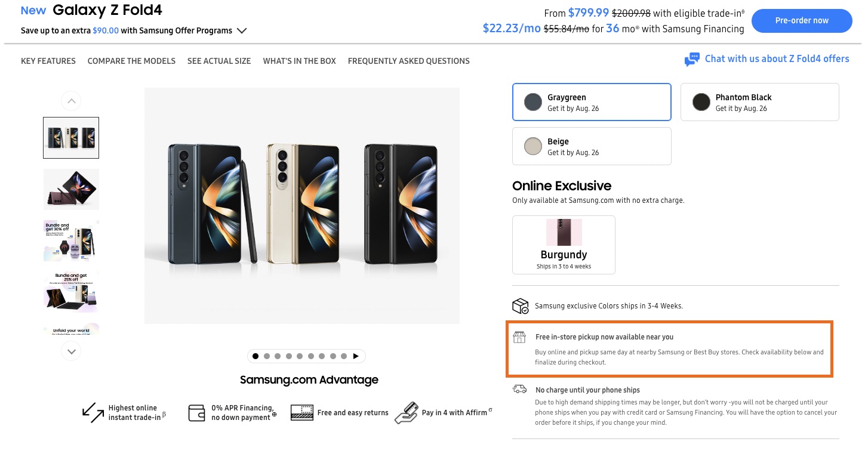Image resolution: width=868 pixels, height=451 pixels.
Task: Pick the Beige color option
Action: (x=592, y=146)
